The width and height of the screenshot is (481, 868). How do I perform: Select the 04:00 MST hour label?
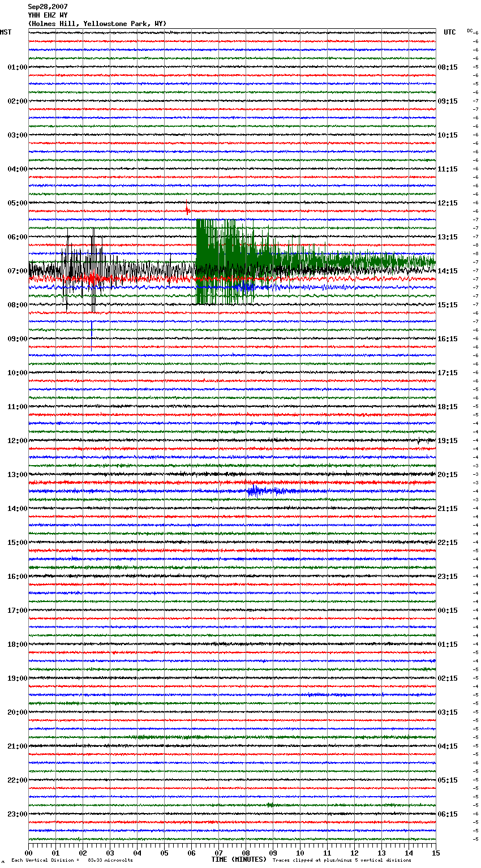point(18,169)
